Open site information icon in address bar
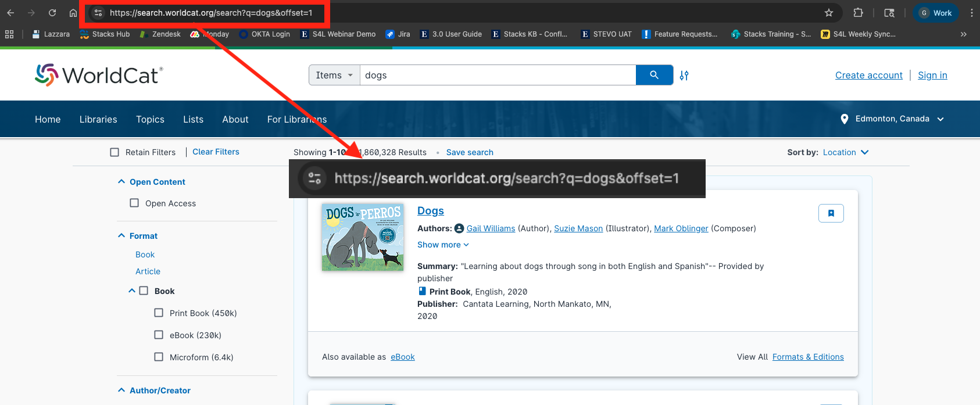This screenshot has height=405, width=980. 98,13
